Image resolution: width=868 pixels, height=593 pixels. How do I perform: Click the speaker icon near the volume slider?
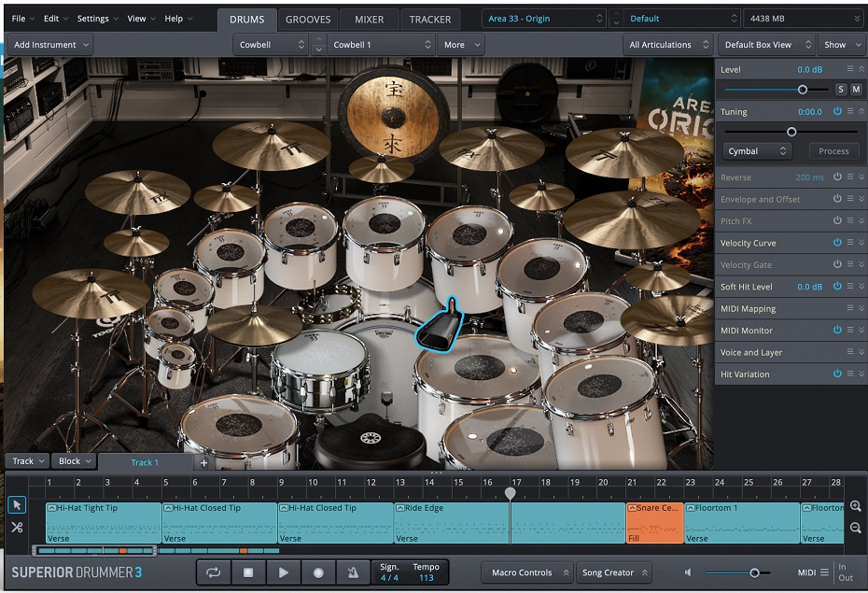(687, 572)
